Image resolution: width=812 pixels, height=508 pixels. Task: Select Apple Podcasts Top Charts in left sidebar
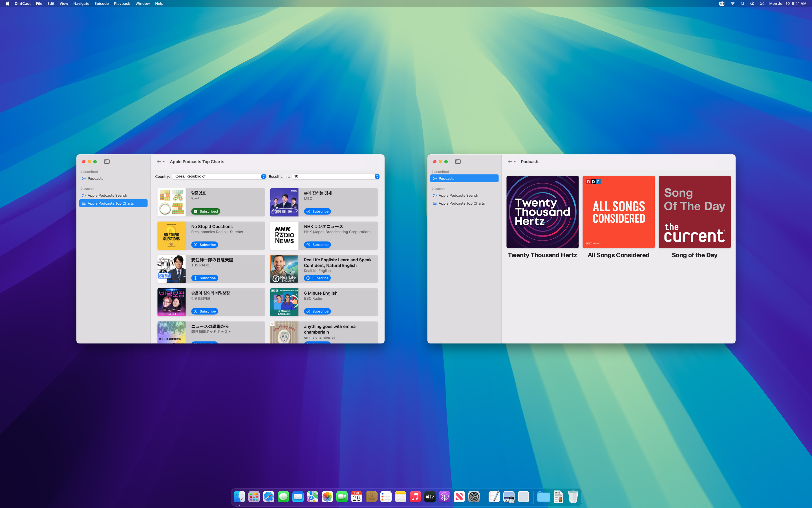[x=113, y=203]
